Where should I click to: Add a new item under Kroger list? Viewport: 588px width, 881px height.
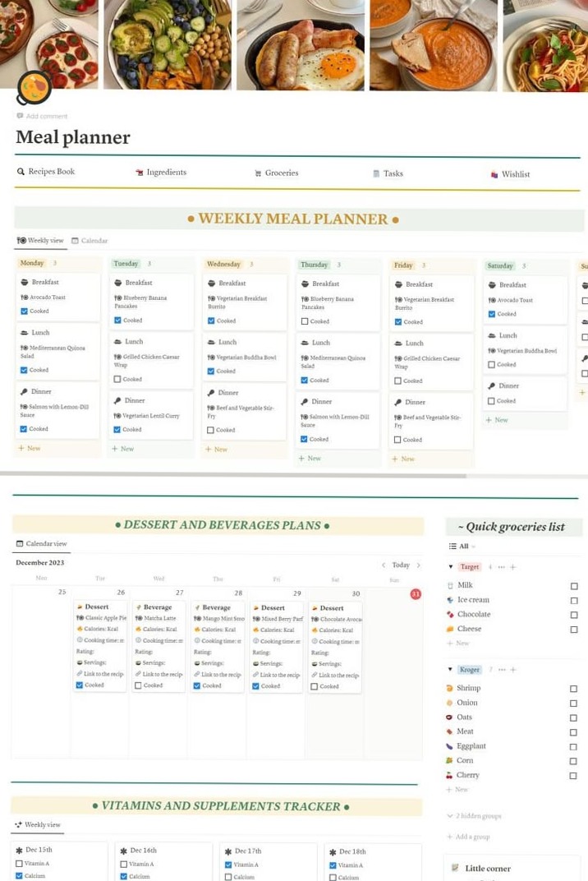[457, 790]
